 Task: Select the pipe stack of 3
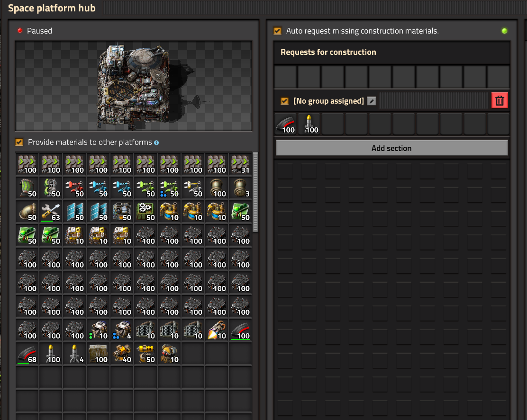coord(240,188)
